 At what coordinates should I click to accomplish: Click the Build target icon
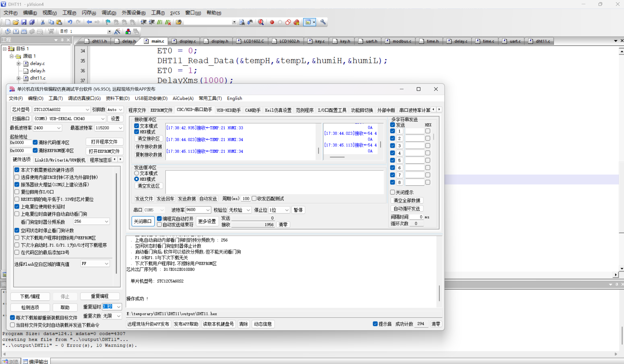(x=16, y=32)
